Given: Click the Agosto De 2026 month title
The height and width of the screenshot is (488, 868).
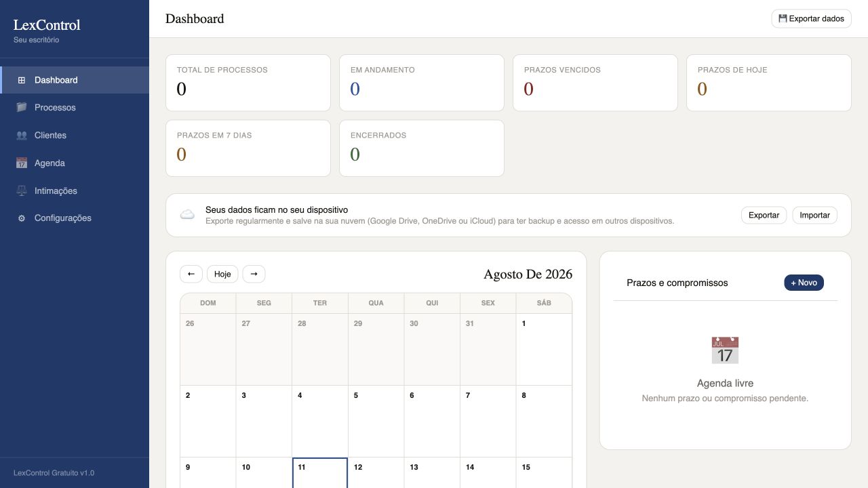Looking at the screenshot, I should [x=528, y=274].
